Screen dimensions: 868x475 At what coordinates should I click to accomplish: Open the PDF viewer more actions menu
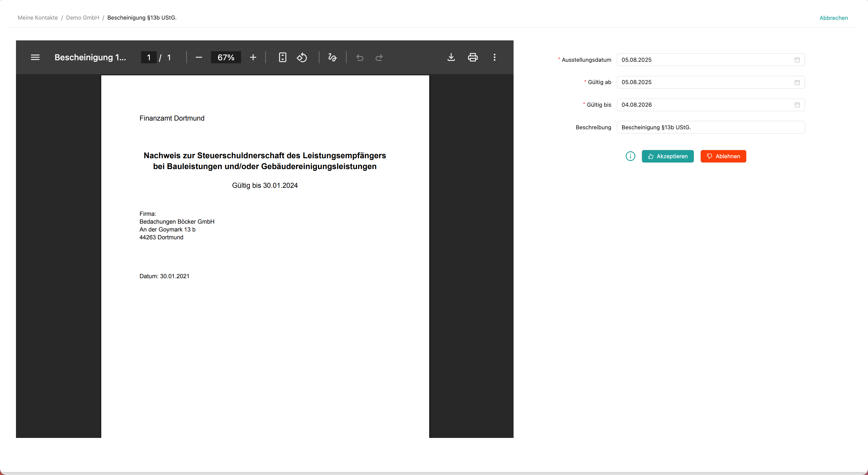494,57
